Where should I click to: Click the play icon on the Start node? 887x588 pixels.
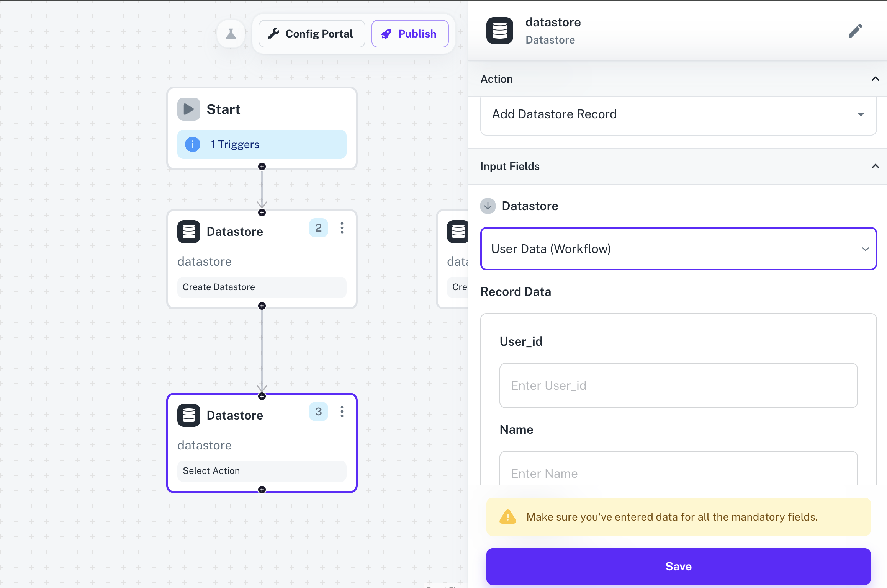188,109
